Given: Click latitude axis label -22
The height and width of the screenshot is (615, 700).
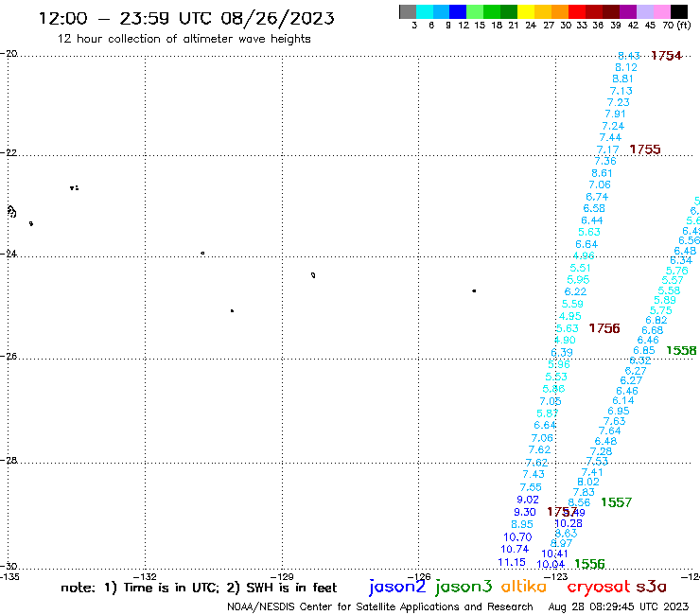Looking at the screenshot, I should pyautogui.click(x=9, y=152).
